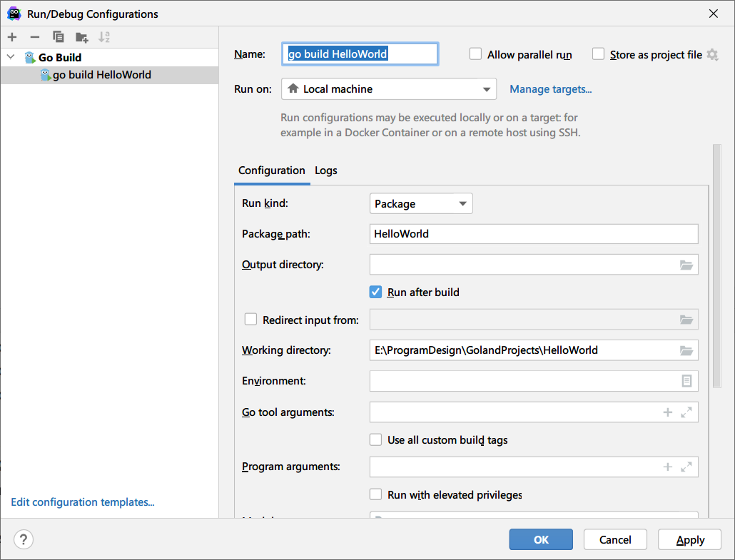The width and height of the screenshot is (735, 560).
Task: Open the Store as project file gear settings
Action: click(712, 55)
